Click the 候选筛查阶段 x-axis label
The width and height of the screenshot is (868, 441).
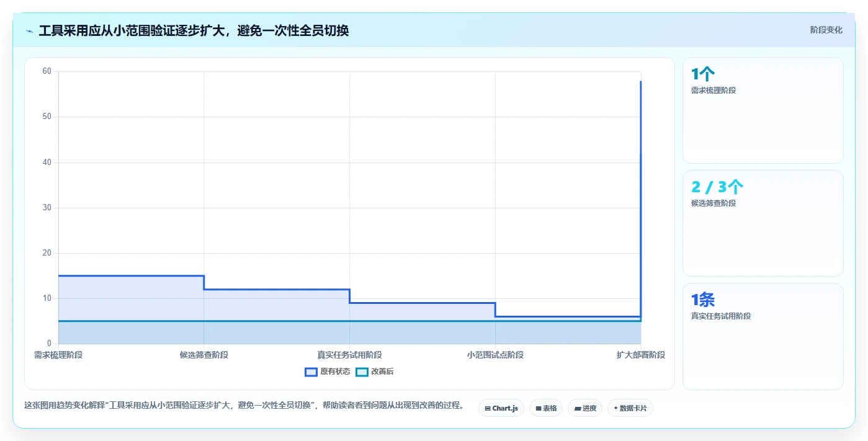[204, 355]
